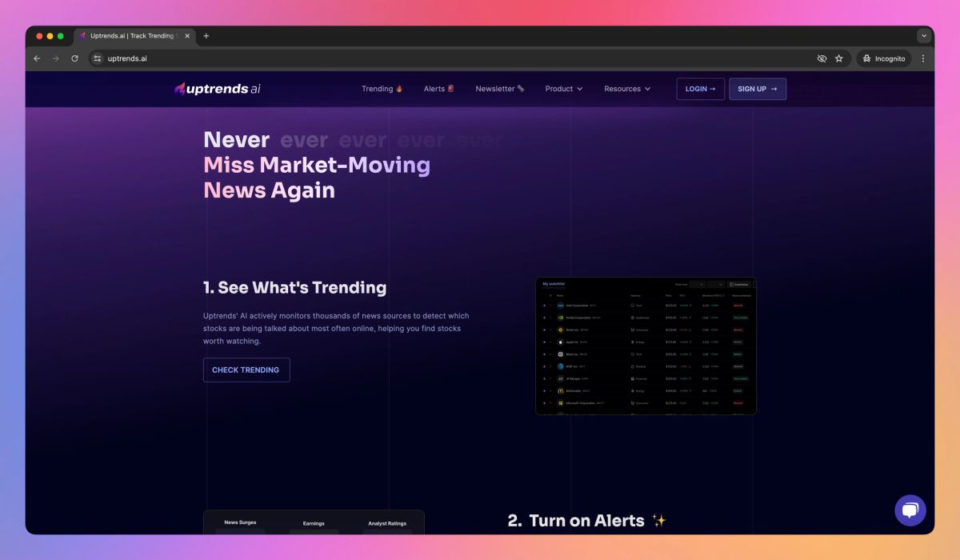Click the Apple Inc logo in watchlist

(560, 342)
